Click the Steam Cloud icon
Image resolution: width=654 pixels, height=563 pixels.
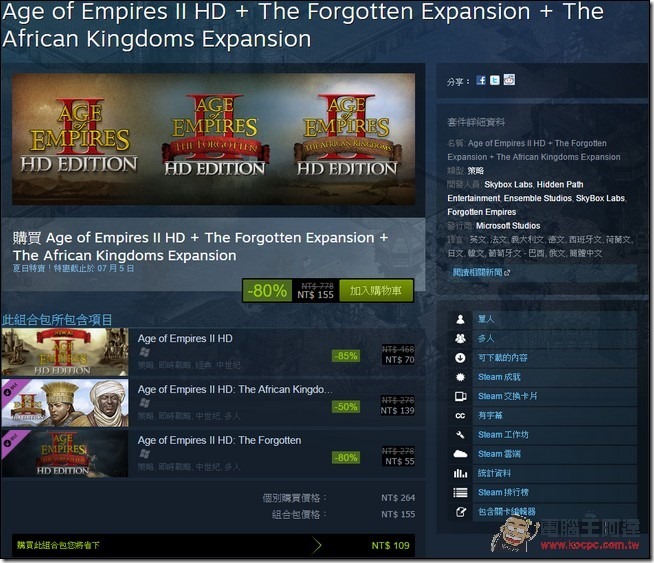(460, 454)
